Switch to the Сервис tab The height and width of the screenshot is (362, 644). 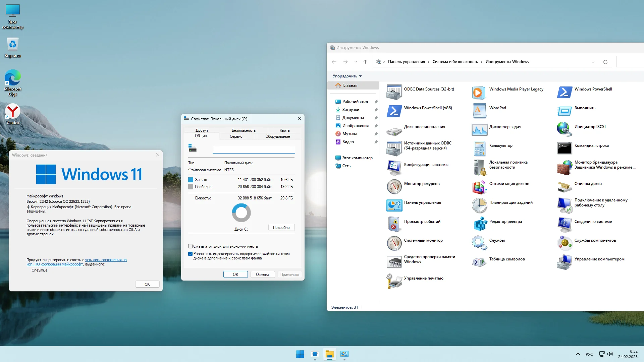coord(236,136)
